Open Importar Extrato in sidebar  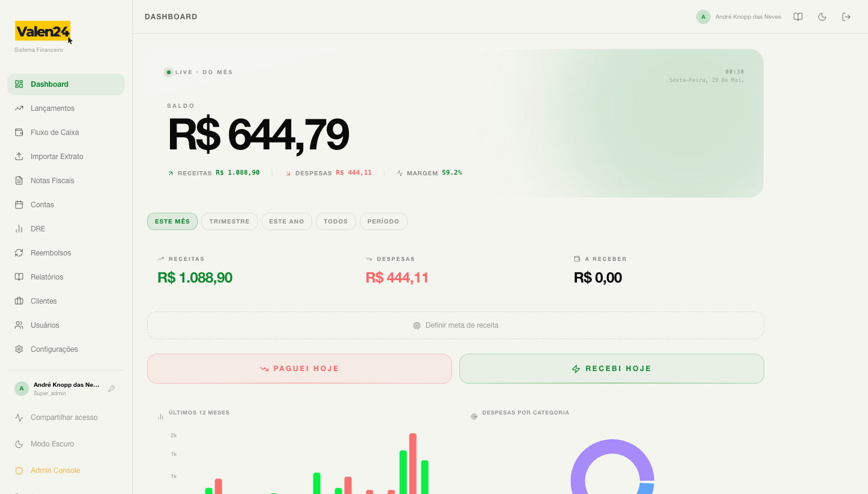coord(66,157)
